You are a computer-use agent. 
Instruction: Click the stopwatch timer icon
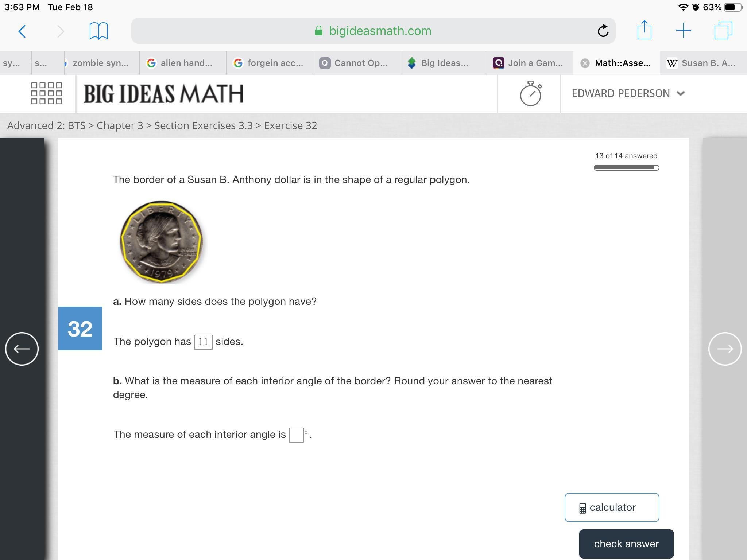coord(530,94)
